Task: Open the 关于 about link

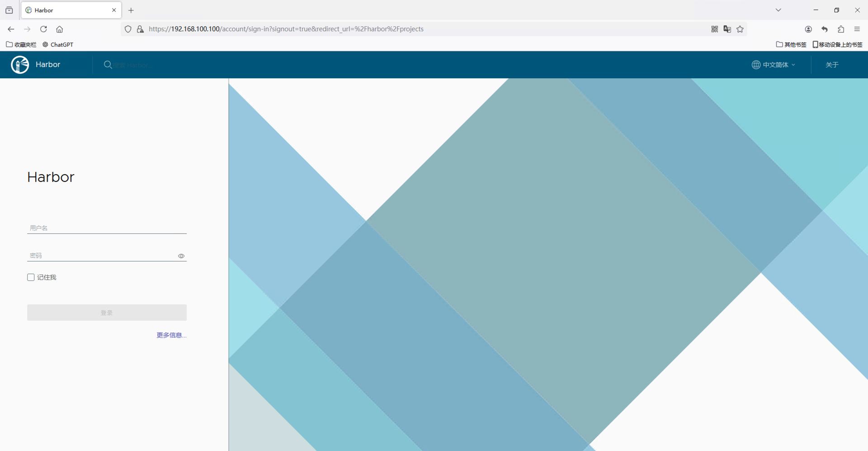Action: tap(832, 65)
